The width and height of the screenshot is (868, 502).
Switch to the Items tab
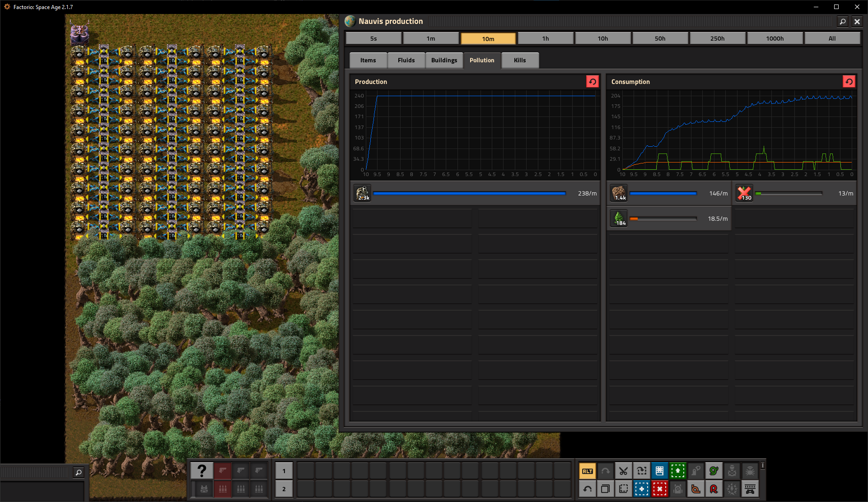368,60
